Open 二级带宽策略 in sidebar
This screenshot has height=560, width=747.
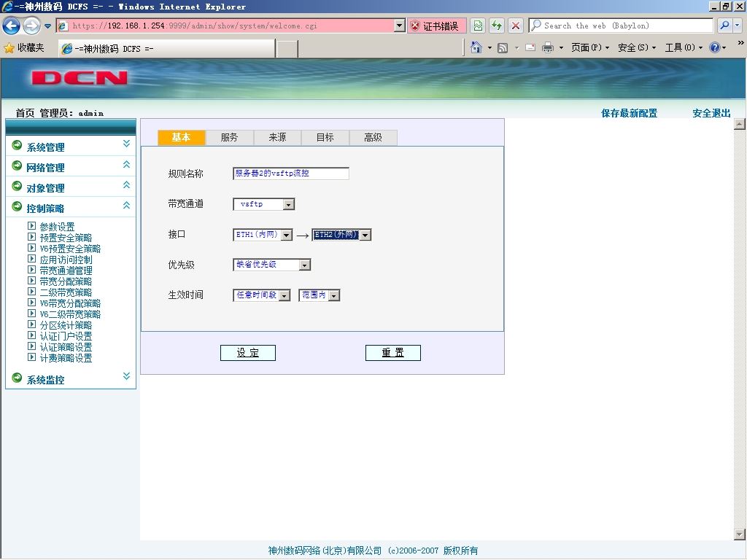pos(66,292)
